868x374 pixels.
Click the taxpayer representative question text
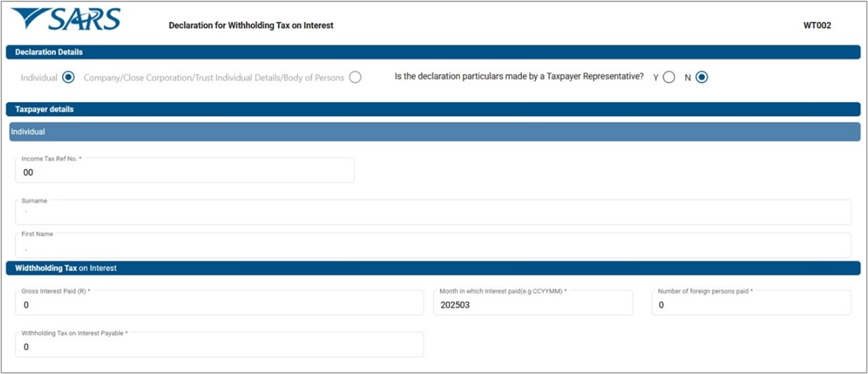[519, 77]
